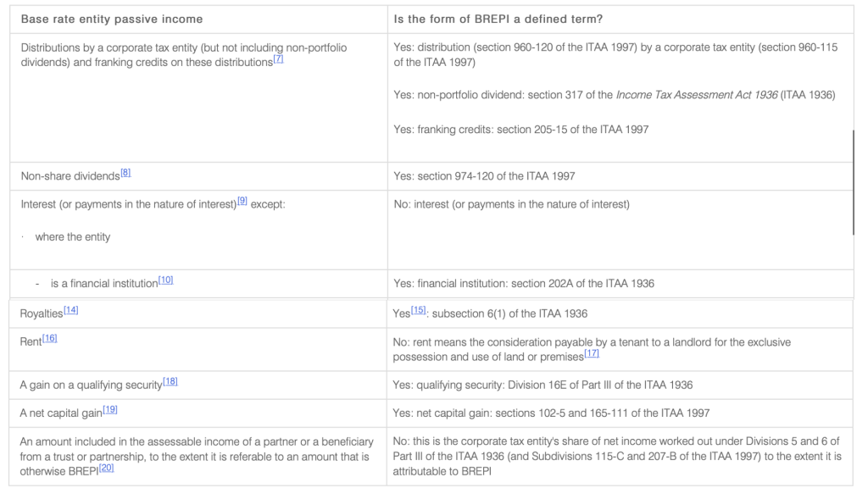Click the 'Yes: section 974-120' cell
This screenshot has height=488, width=868.
(484, 176)
